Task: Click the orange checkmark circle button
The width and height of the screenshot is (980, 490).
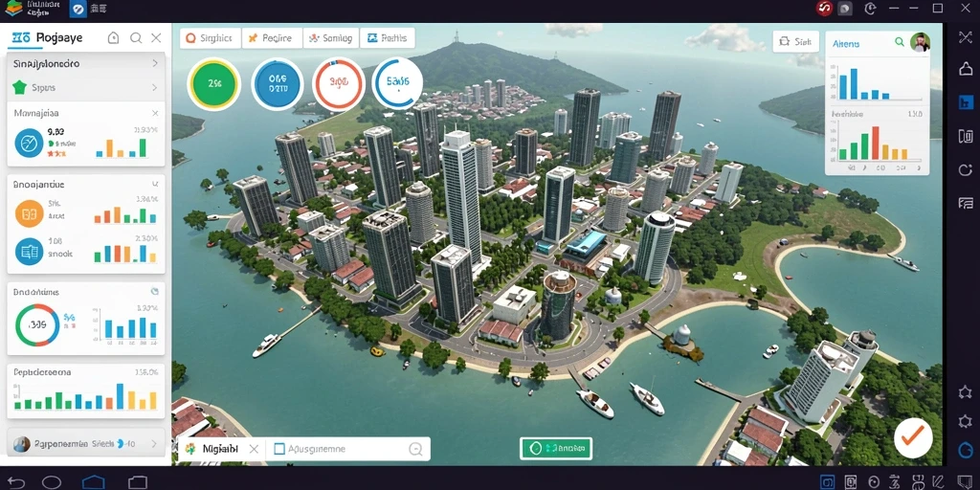Action: (913, 438)
